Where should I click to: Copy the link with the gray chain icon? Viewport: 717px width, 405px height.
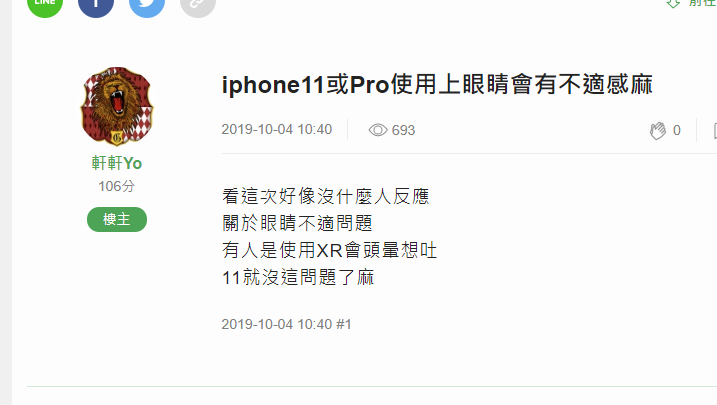(198, 4)
